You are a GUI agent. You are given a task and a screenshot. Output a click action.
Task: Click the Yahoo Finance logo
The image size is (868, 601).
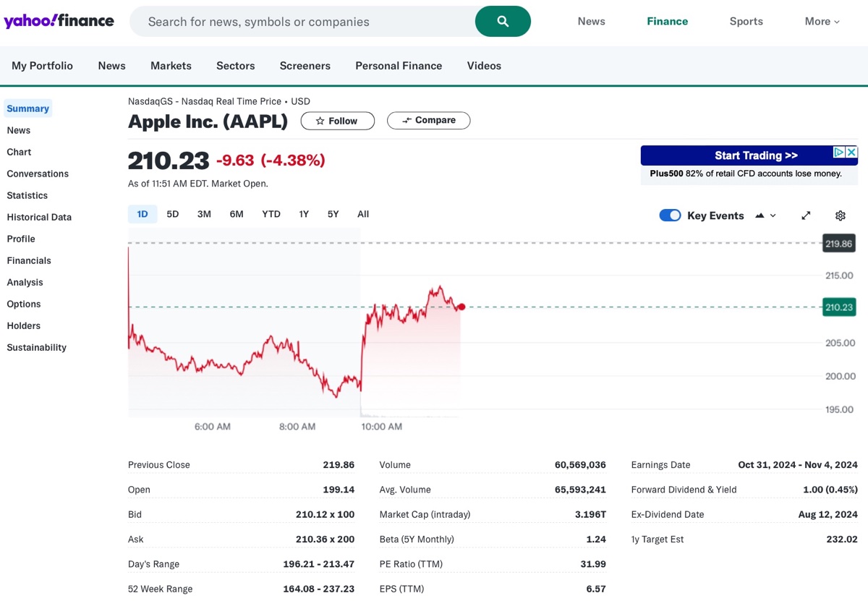(x=58, y=21)
